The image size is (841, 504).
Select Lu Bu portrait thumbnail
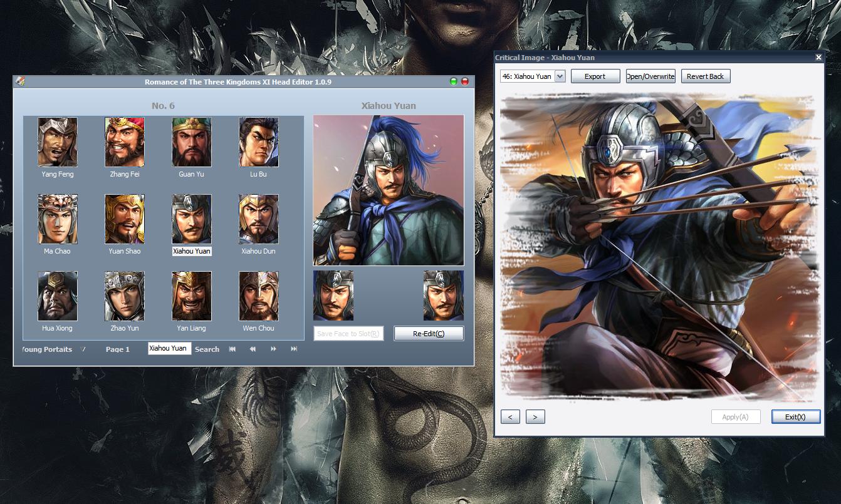[259, 142]
